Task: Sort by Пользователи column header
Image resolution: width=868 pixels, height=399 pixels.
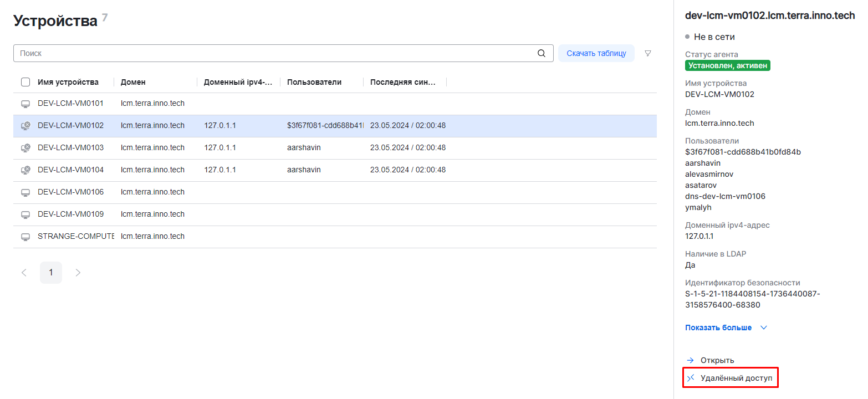Action: 314,82
